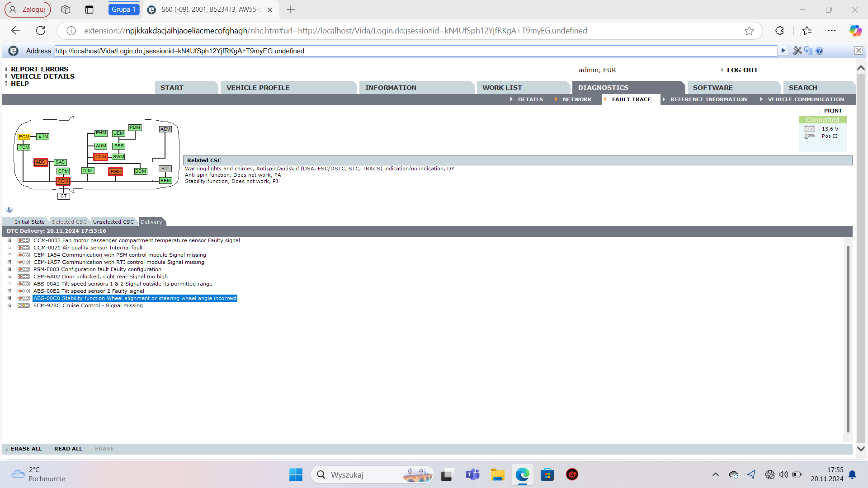Image resolution: width=868 pixels, height=488 pixels.
Task: Expand the ABS-00A1 tilt speed sensors row
Action: 9,284
